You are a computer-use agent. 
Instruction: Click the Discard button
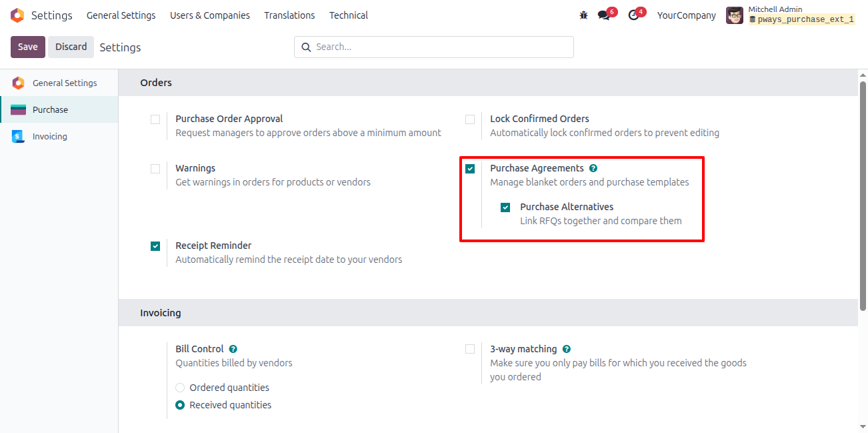[71, 47]
